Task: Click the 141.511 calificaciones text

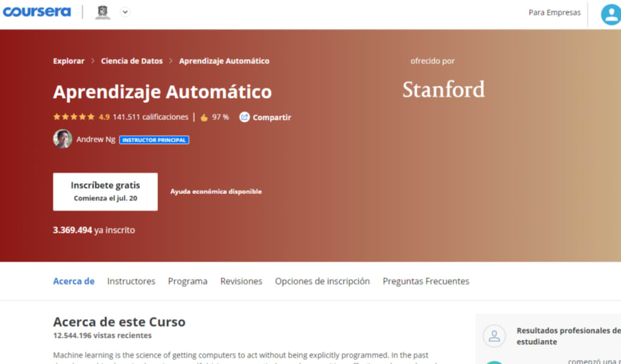Action: [x=150, y=117]
